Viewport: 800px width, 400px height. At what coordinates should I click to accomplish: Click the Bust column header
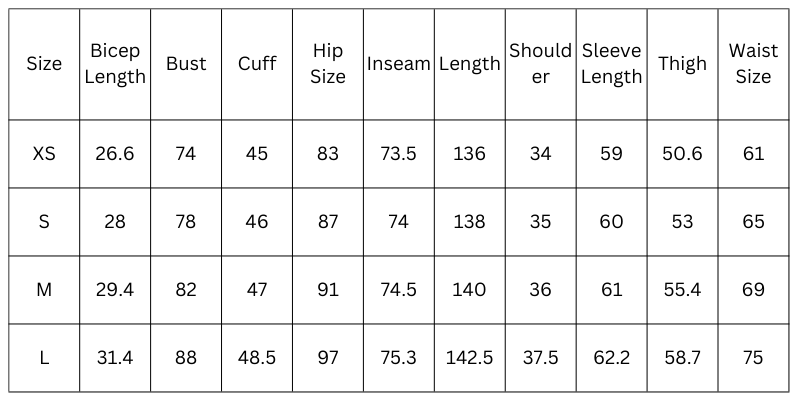pos(186,64)
